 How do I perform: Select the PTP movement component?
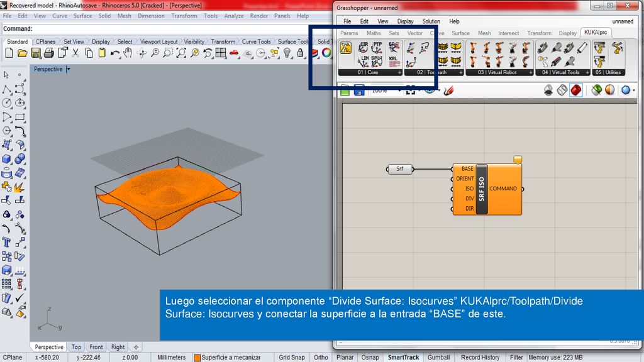pos(377,48)
